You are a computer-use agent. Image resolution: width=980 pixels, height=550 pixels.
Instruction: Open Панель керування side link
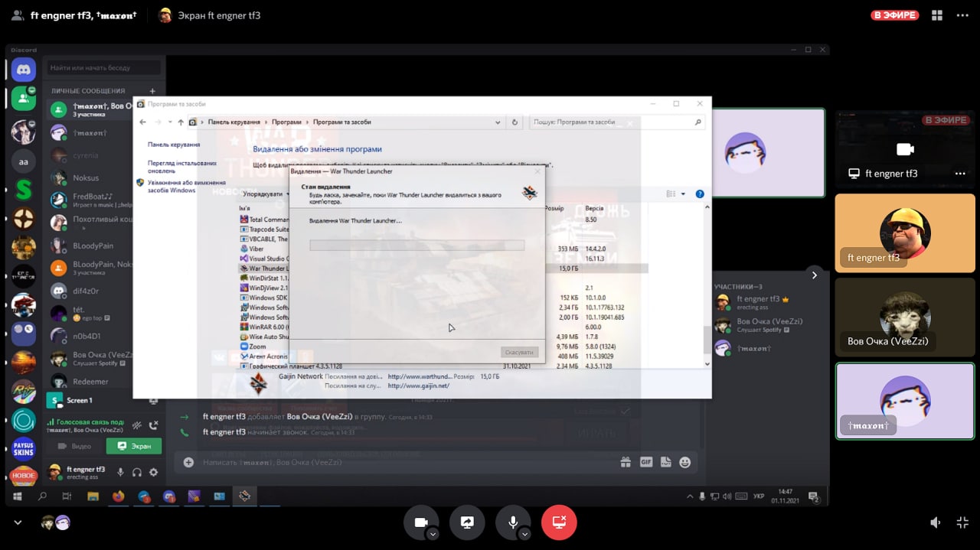tap(174, 145)
